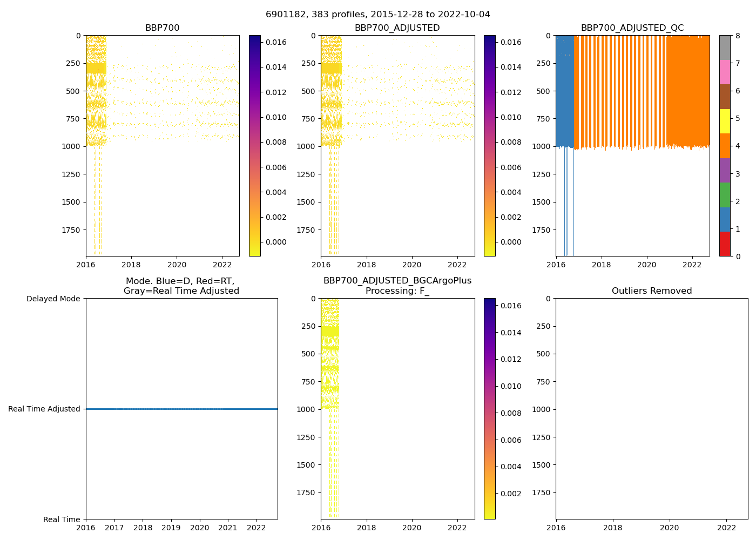Click the Outliers Removed plot title
This screenshot has height=540, width=756.
(x=651, y=291)
